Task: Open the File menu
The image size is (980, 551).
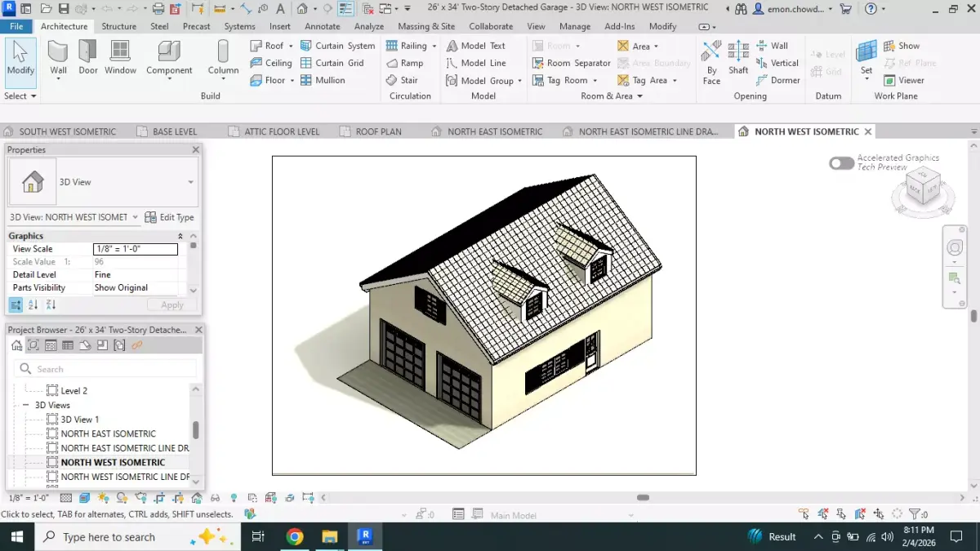Action: (x=16, y=26)
